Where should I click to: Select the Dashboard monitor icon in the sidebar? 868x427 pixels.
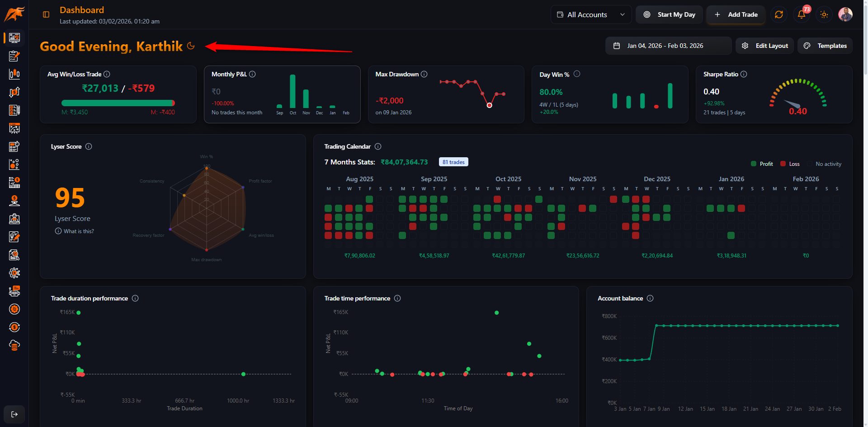[x=14, y=38]
